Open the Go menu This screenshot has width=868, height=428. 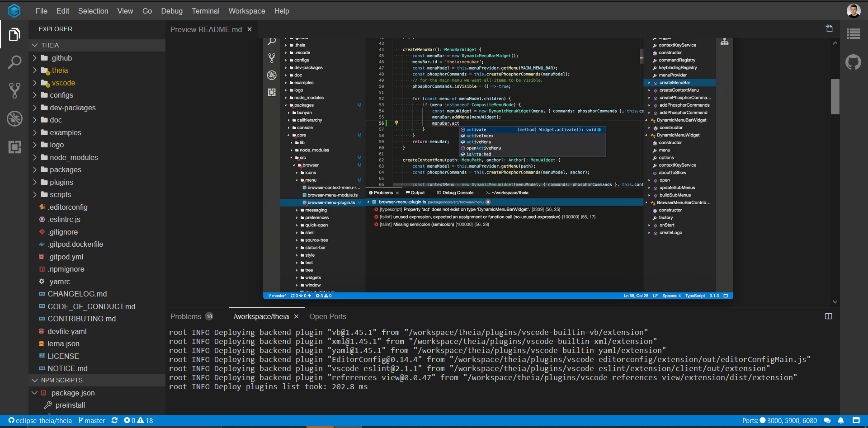pyautogui.click(x=147, y=11)
